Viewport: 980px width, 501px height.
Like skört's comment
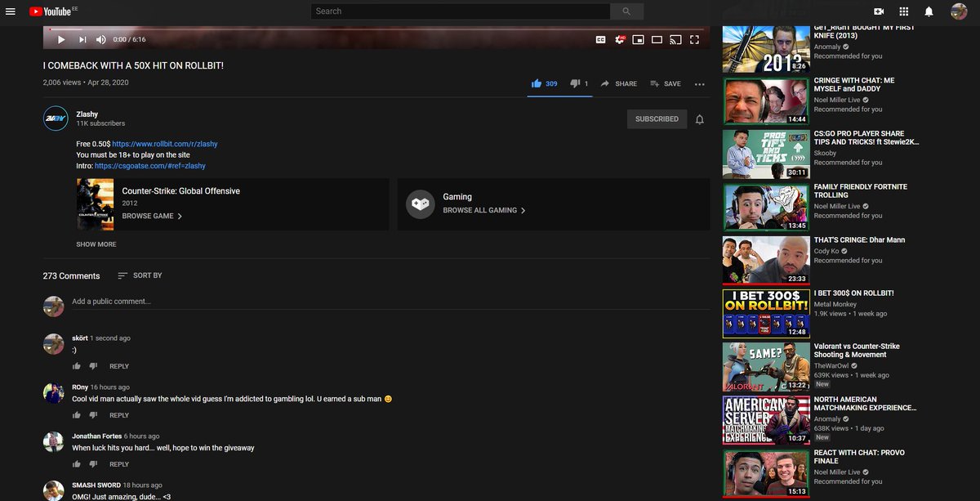76,366
